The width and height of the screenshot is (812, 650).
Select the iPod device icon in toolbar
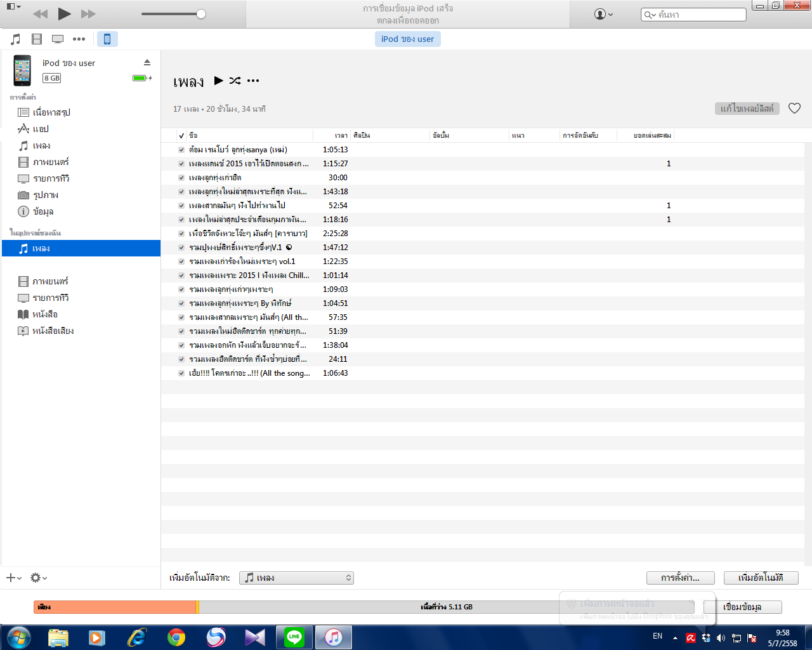coord(107,39)
